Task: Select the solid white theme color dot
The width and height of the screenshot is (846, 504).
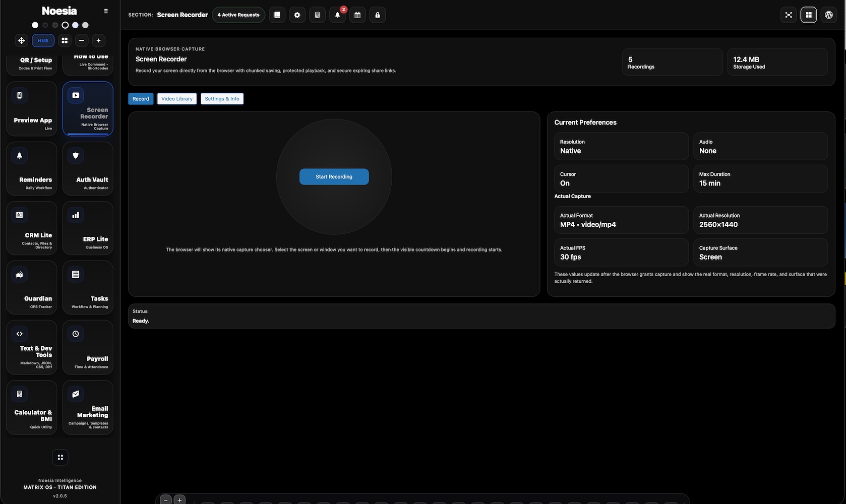Action: [35, 25]
